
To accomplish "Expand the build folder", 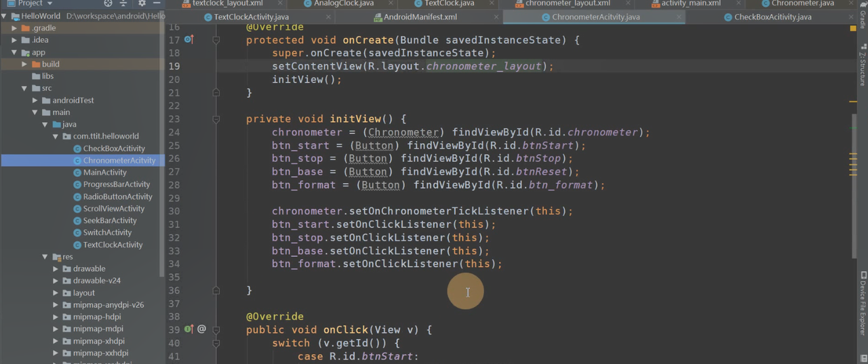I will pos(25,64).
